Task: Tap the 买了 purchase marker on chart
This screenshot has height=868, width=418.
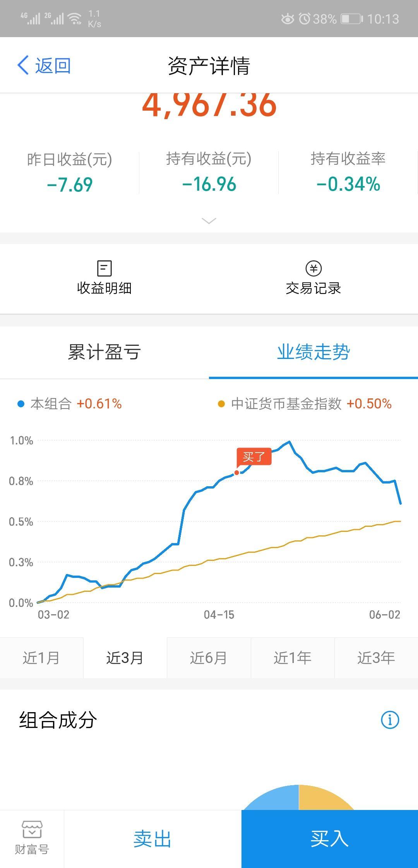Action: point(254,458)
